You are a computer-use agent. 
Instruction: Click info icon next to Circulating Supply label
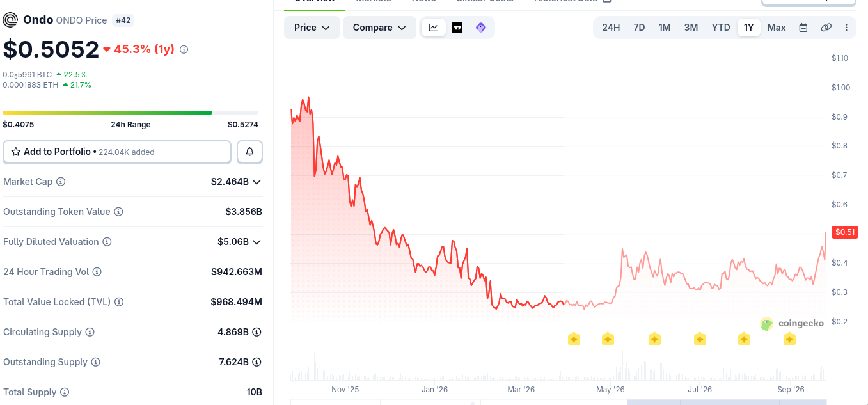90,332
